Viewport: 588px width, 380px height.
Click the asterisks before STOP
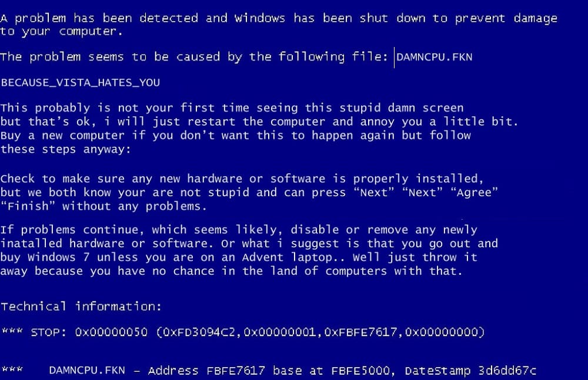[12, 331]
